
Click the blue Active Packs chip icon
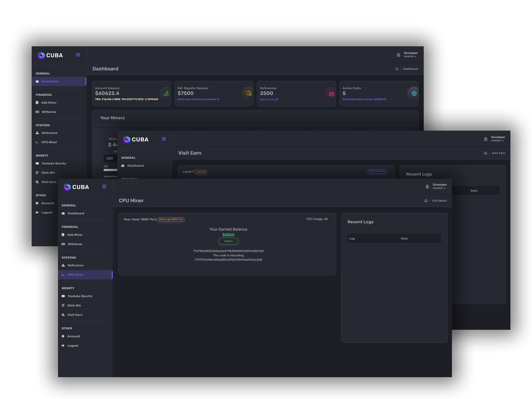tap(414, 93)
